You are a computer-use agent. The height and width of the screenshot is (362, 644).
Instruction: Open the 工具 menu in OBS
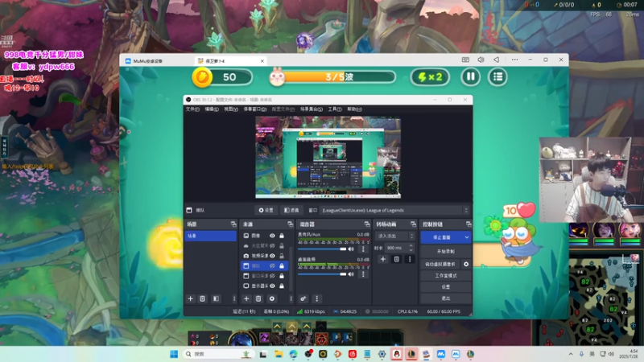335,109
